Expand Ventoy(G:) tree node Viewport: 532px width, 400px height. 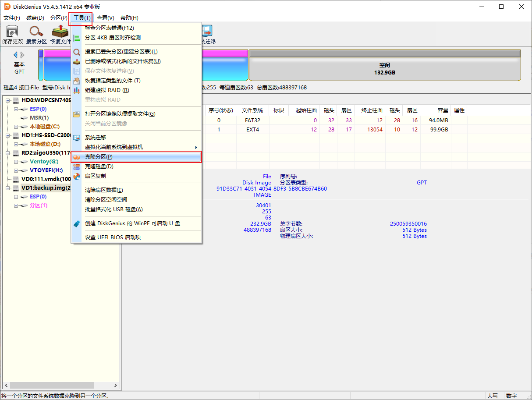point(16,162)
